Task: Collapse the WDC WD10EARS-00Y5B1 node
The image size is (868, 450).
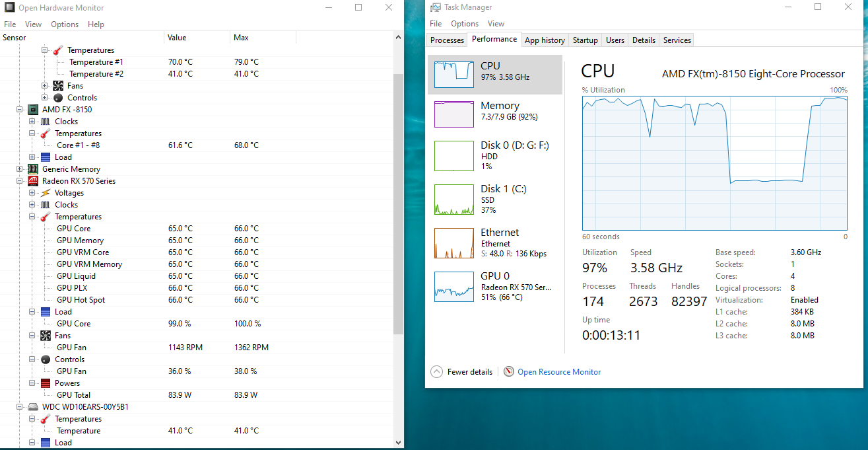Action: click(20, 407)
